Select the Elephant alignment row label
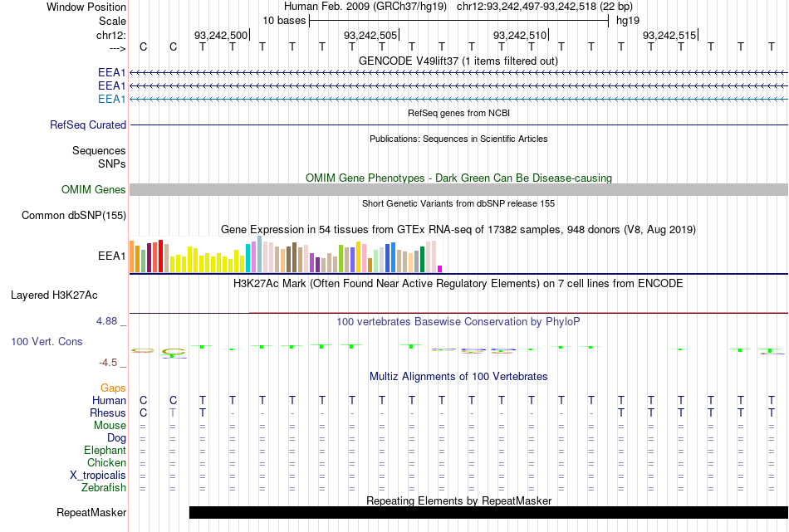789x532 pixels. pos(105,450)
